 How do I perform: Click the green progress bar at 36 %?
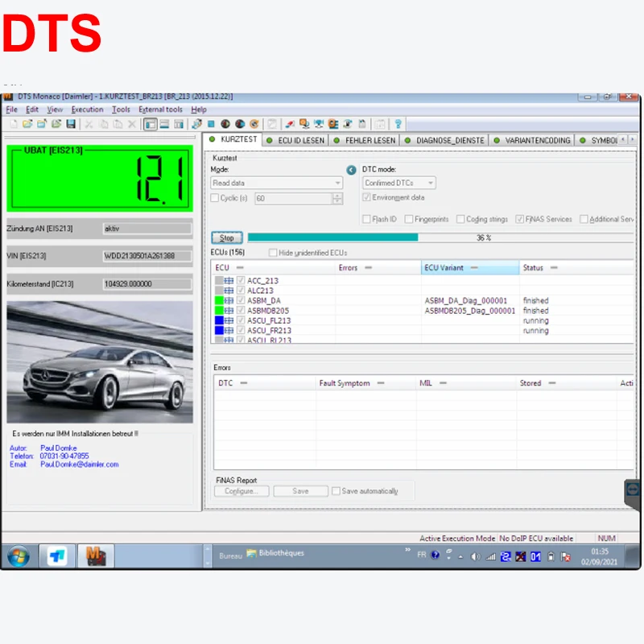(332, 237)
